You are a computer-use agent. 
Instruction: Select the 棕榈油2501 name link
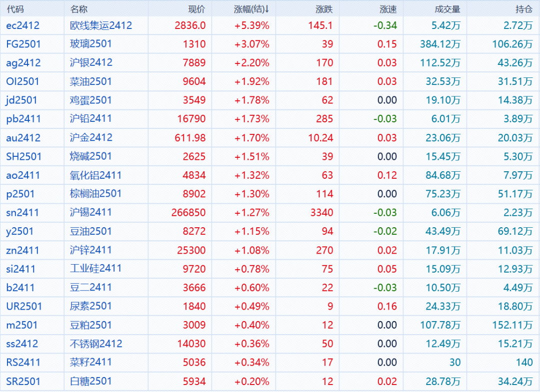coord(95,194)
